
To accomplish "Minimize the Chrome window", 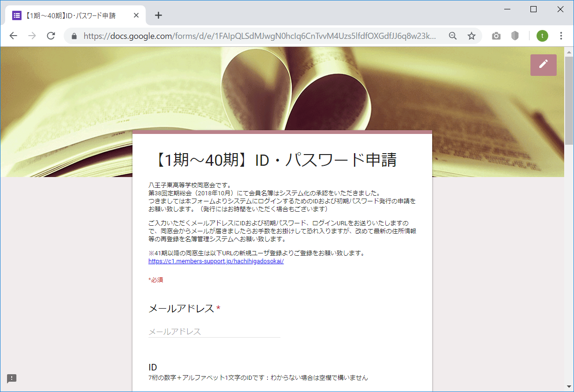I will tap(508, 9).
